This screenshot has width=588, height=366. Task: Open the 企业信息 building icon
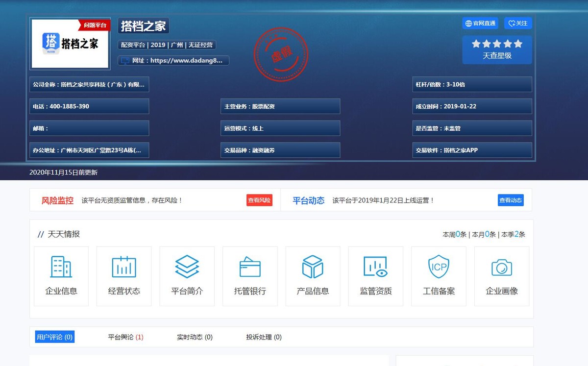[x=61, y=268]
